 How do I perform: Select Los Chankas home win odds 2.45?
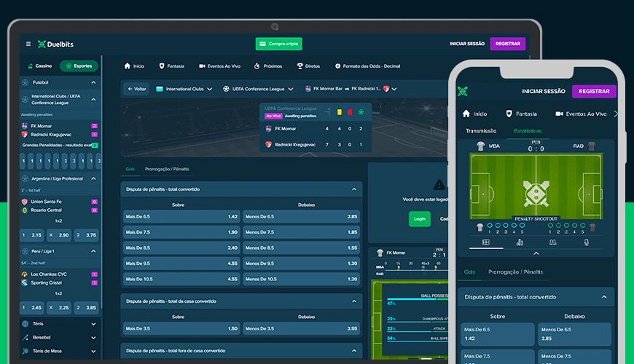pos(32,307)
